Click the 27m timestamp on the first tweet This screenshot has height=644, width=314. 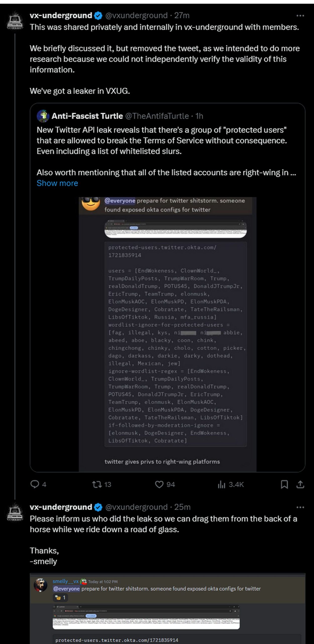point(182,15)
